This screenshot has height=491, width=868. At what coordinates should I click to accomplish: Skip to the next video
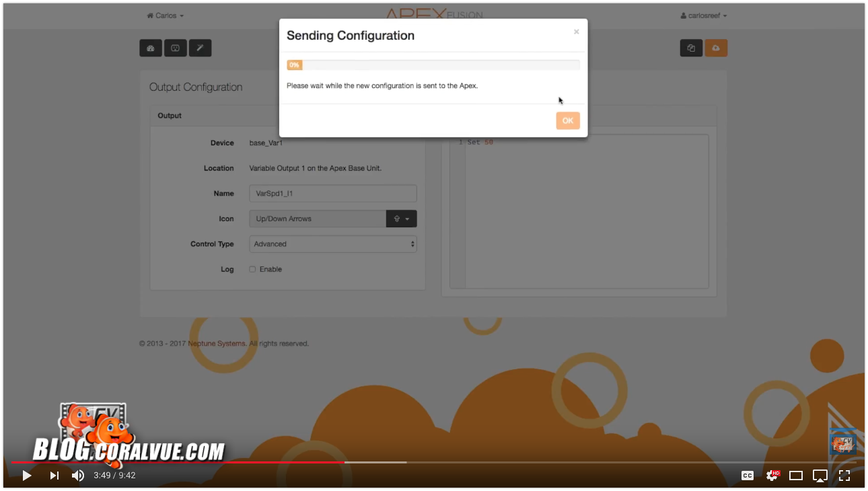point(54,476)
